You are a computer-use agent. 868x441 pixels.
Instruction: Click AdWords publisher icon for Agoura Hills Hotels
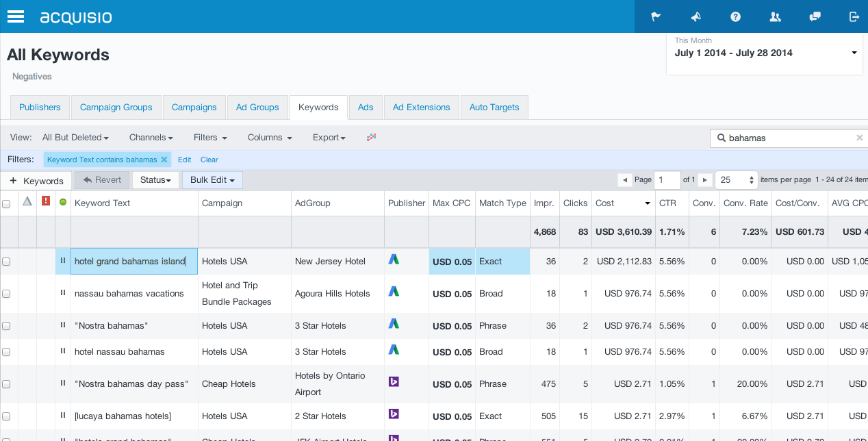[x=394, y=291]
